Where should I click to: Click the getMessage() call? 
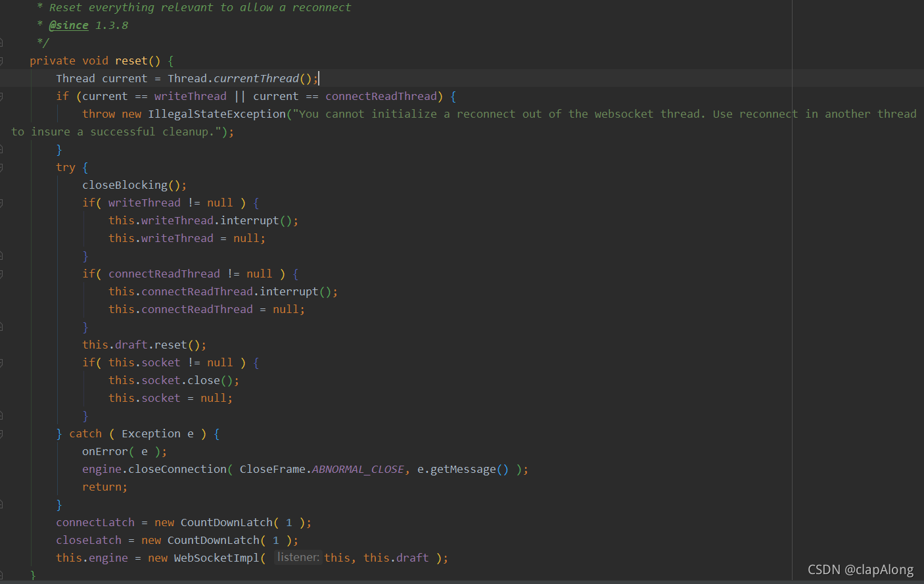tap(469, 469)
